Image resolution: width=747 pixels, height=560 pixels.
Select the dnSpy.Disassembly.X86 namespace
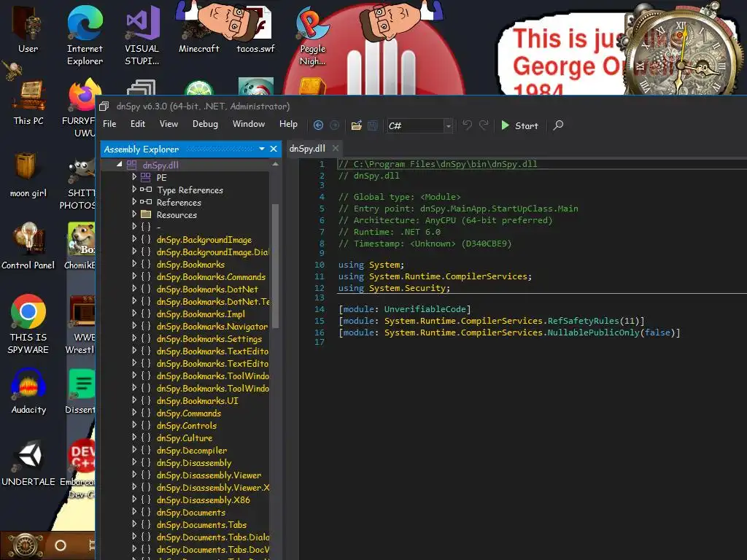[203, 499]
